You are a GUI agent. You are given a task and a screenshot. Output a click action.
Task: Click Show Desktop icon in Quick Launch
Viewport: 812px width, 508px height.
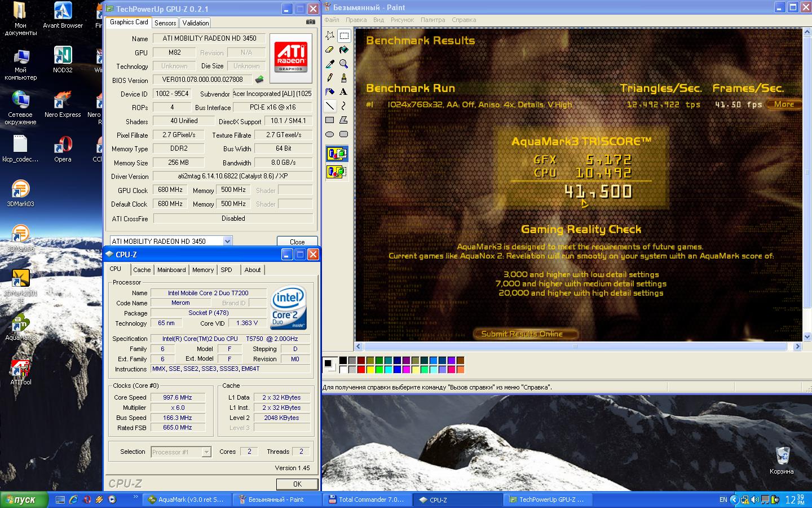click(x=60, y=500)
